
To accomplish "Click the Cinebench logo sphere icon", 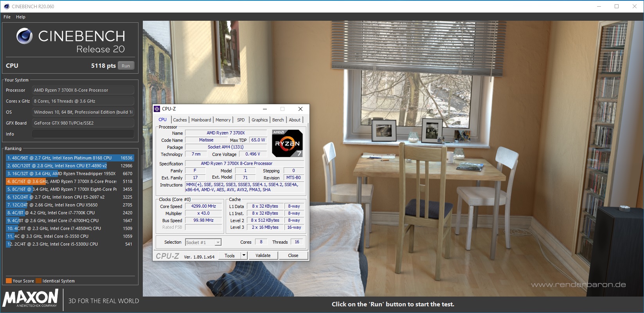I will (x=24, y=36).
